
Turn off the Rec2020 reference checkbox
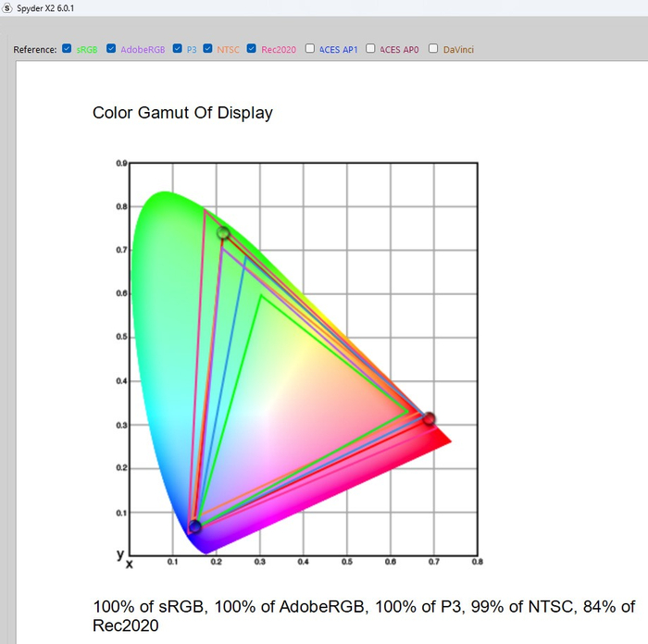[252, 49]
